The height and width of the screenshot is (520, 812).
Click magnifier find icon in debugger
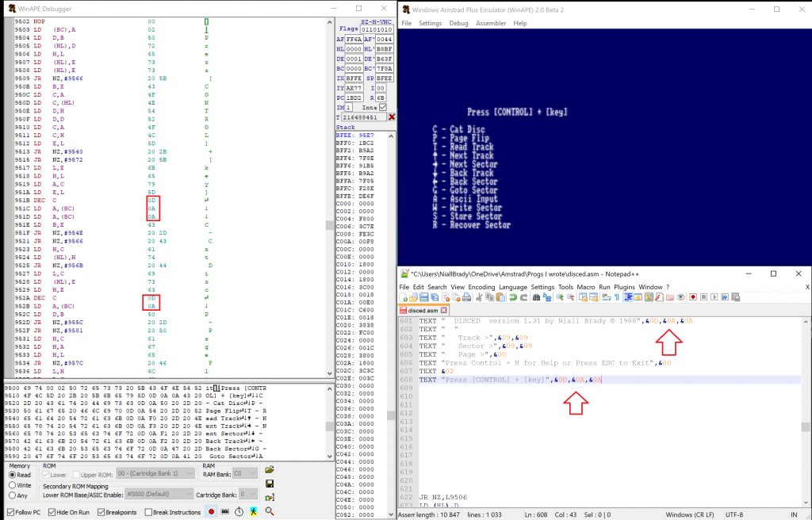click(270, 511)
